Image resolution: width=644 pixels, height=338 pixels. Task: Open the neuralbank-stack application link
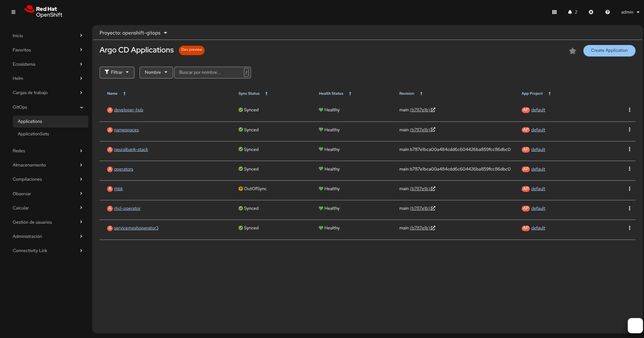coord(131,150)
